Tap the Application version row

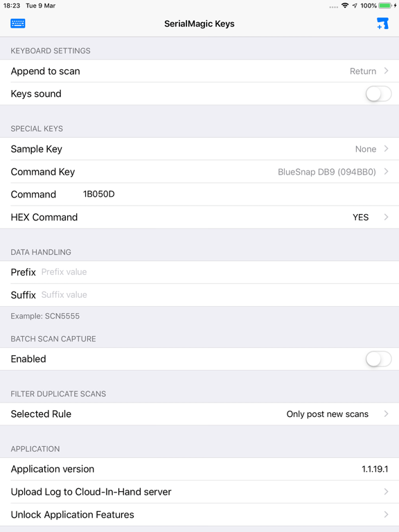[x=199, y=469]
